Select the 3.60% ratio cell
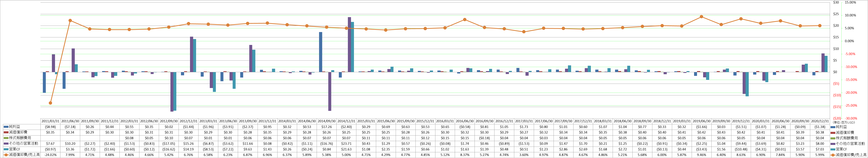868x158 pixels. tap(524, 155)
